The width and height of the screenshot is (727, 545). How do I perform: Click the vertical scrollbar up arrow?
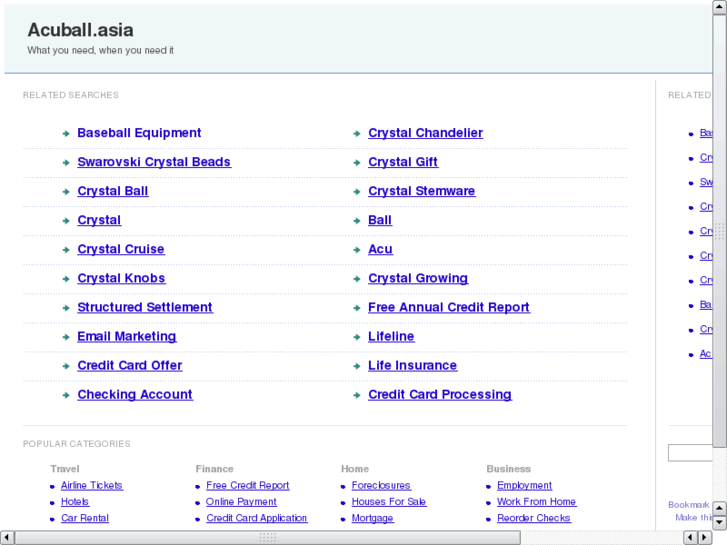719,7
